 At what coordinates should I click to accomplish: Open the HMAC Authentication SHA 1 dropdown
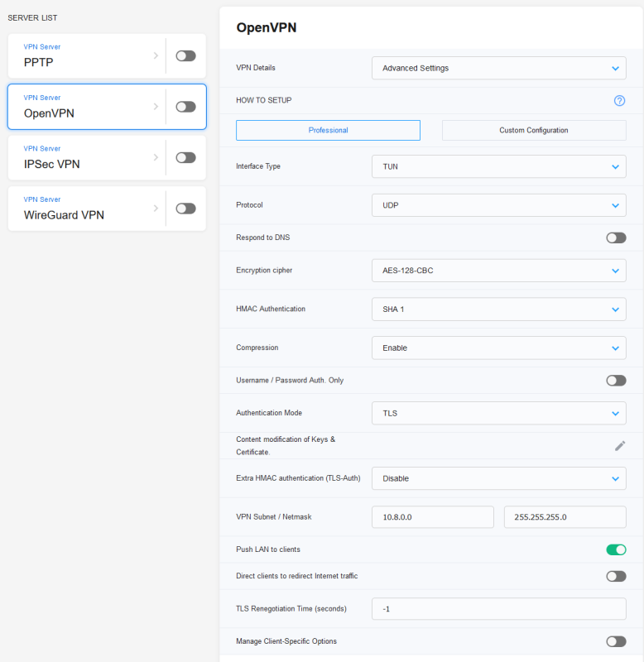[x=499, y=309]
